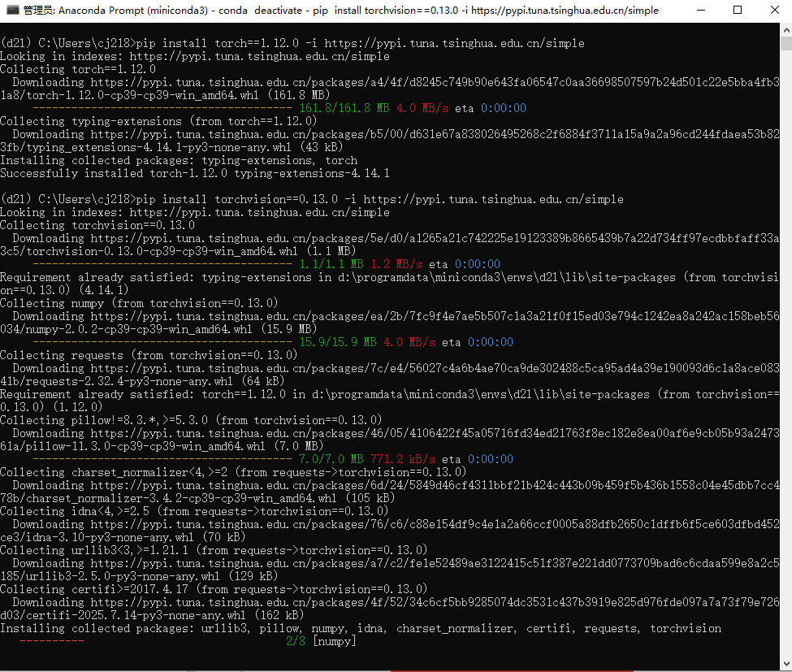Click 'Collecting typing-extensions' line

(x=158, y=121)
